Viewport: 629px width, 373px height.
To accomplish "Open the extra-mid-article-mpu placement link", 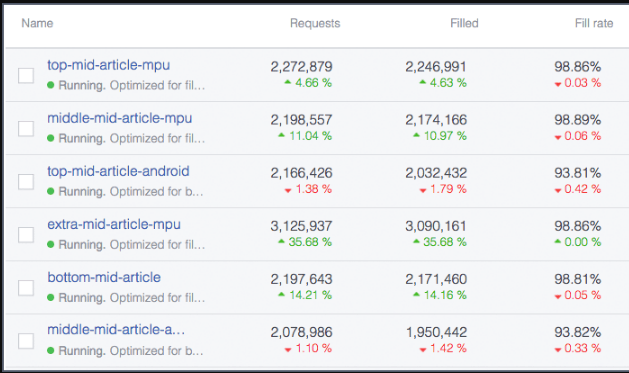I will click(114, 224).
